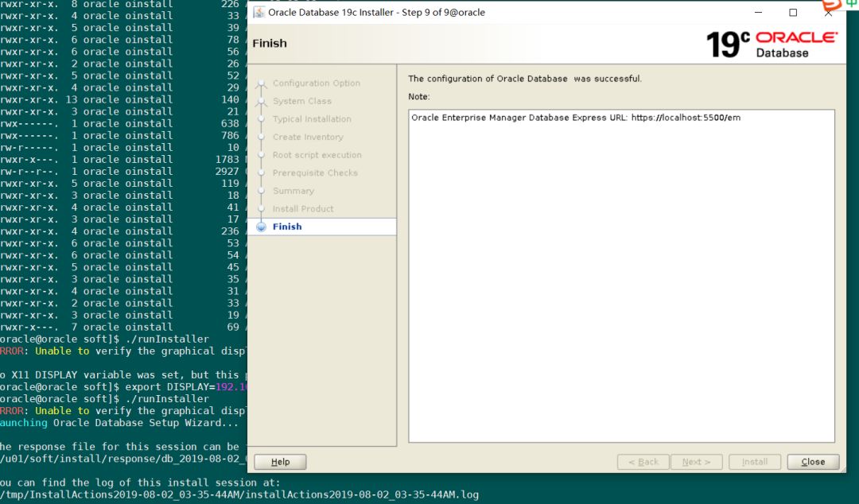
Task: Click the 'Finish' page heading
Action: pos(270,43)
